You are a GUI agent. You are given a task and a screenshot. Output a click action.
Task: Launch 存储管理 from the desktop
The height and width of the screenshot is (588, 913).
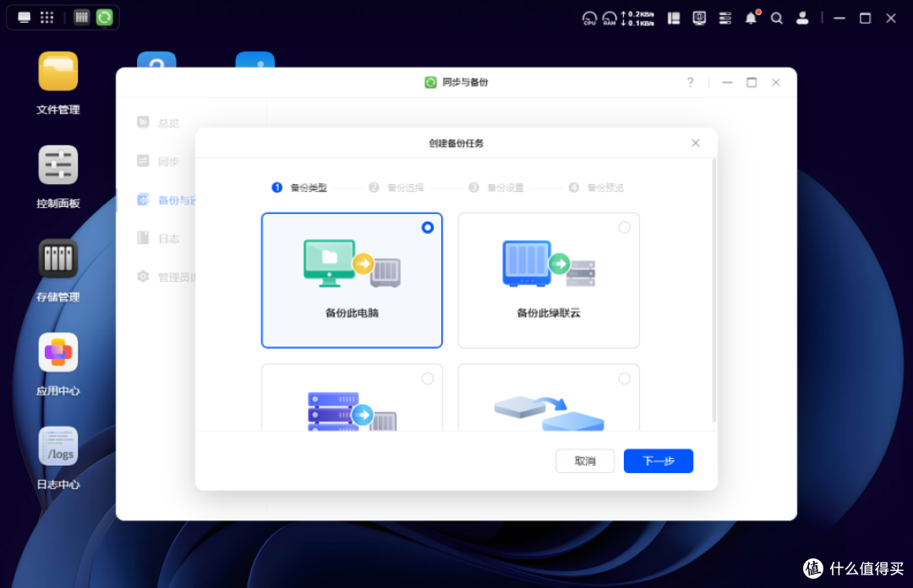pos(58,259)
